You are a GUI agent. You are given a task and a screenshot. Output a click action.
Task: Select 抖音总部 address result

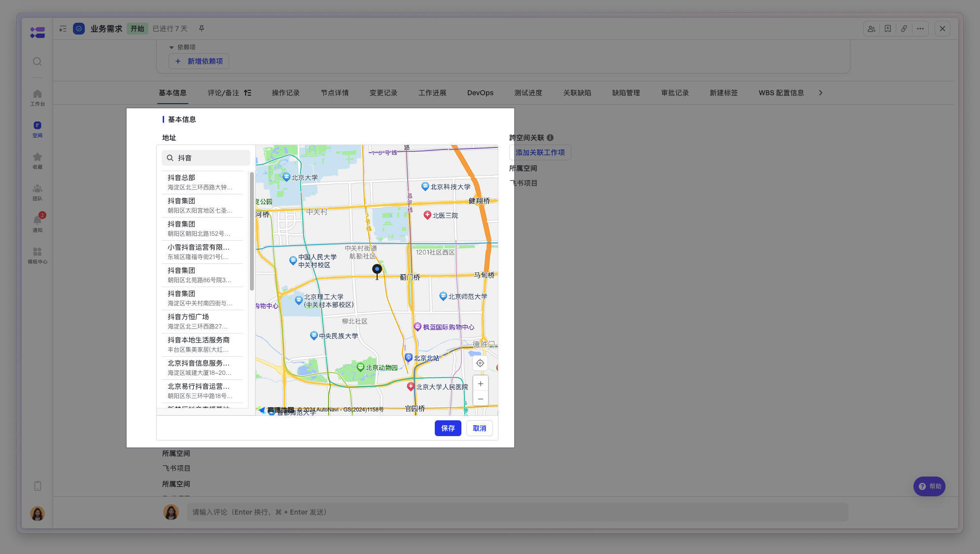click(202, 183)
